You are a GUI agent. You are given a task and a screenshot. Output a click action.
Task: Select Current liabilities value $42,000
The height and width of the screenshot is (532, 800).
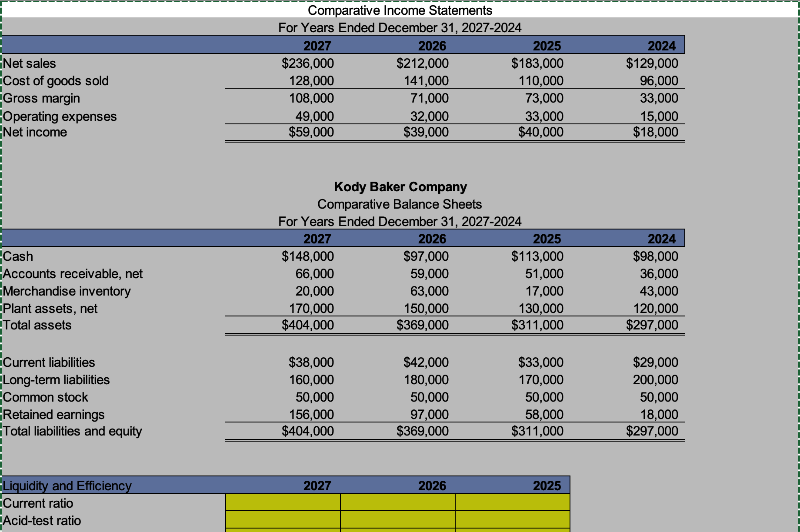coord(426,362)
